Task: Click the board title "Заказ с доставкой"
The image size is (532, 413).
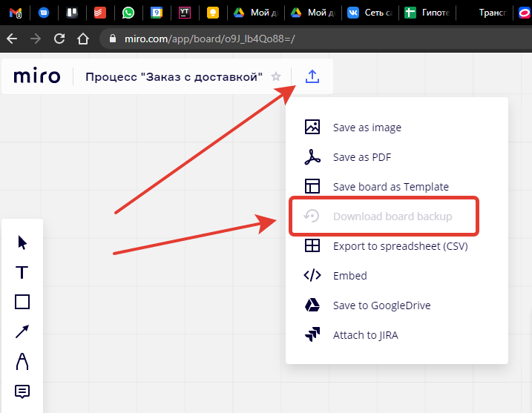Action: 174,76
